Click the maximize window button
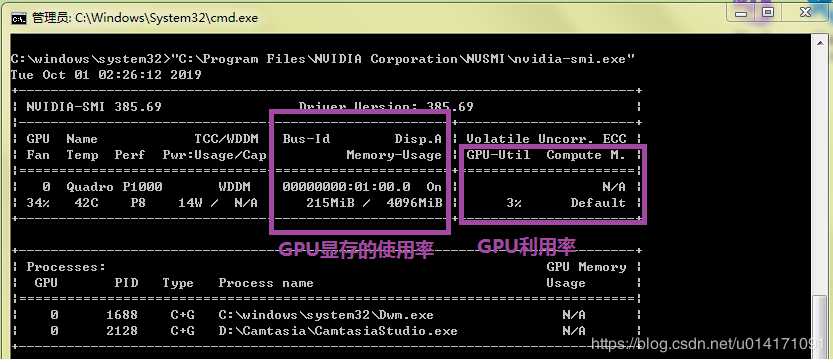Viewport: 833px width, 363px height. coord(768,12)
